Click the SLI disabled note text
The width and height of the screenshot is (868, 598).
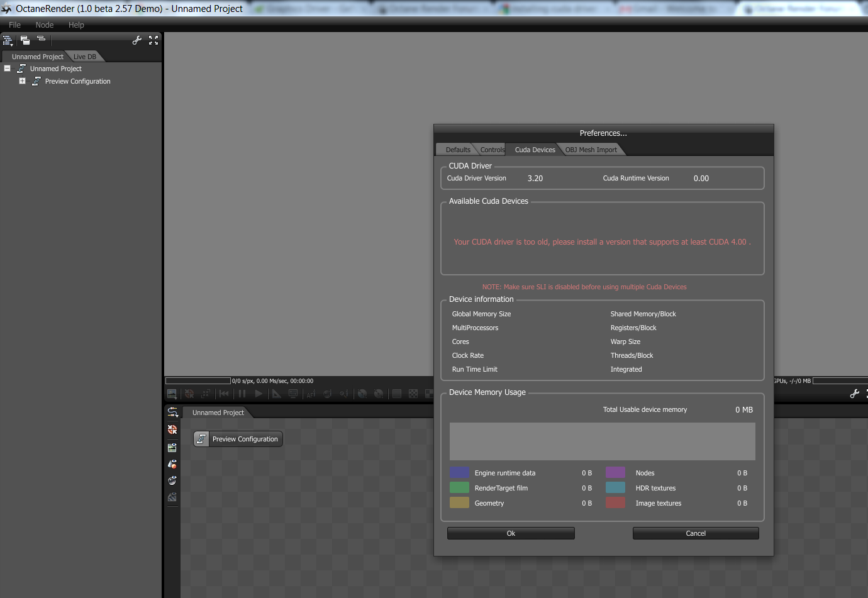(584, 287)
